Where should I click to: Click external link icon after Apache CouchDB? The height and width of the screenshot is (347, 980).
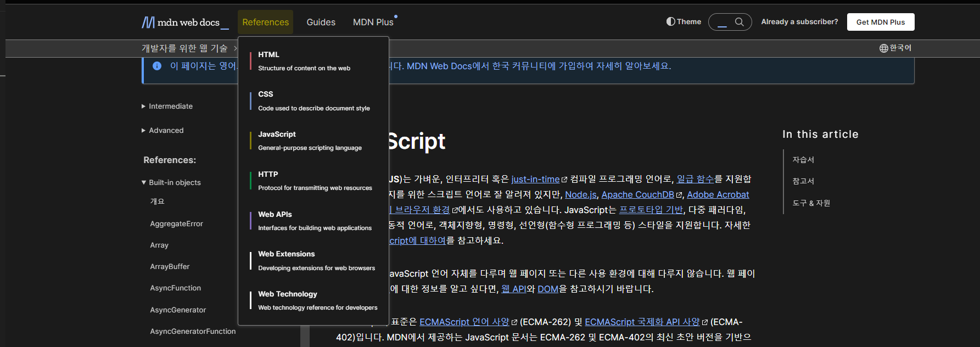679,195
